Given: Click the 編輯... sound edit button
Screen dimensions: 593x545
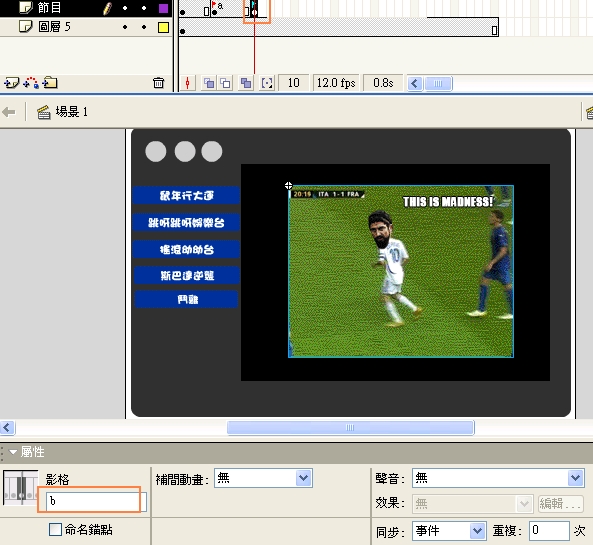Looking at the screenshot, I should coord(561,504).
